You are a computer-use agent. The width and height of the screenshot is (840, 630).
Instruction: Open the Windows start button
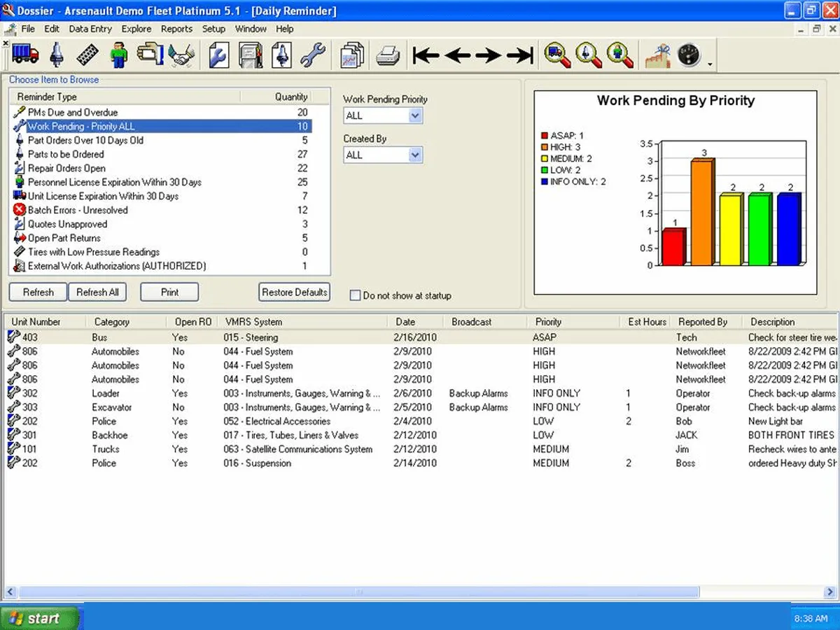coord(40,619)
